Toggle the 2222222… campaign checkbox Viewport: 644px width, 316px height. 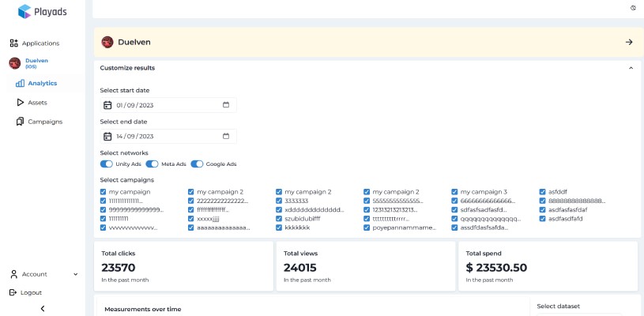(x=191, y=201)
